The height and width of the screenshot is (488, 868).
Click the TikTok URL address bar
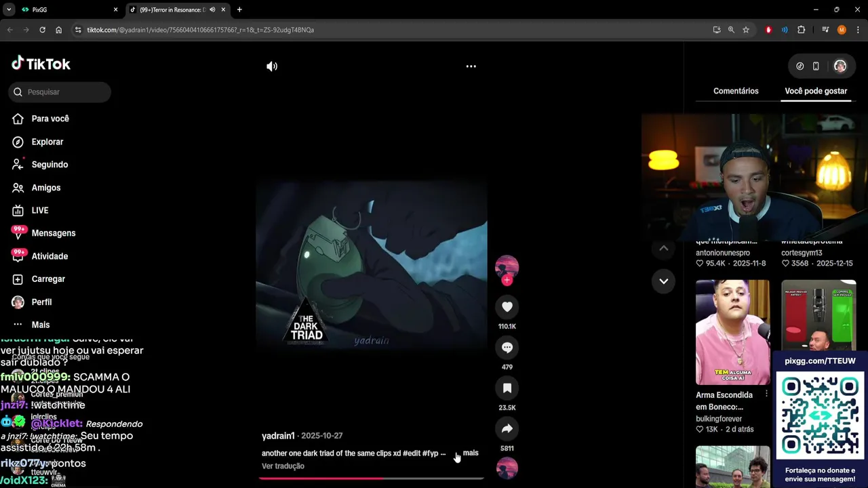click(x=393, y=30)
